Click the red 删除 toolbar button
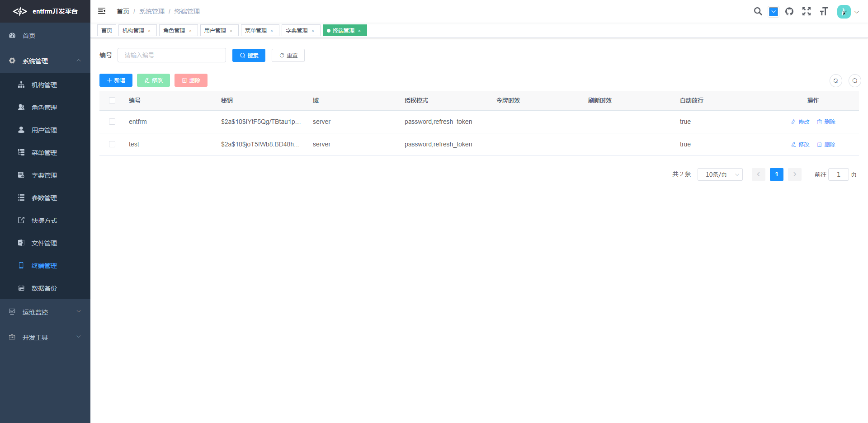Viewport: 868px width, 423px height. coord(191,80)
